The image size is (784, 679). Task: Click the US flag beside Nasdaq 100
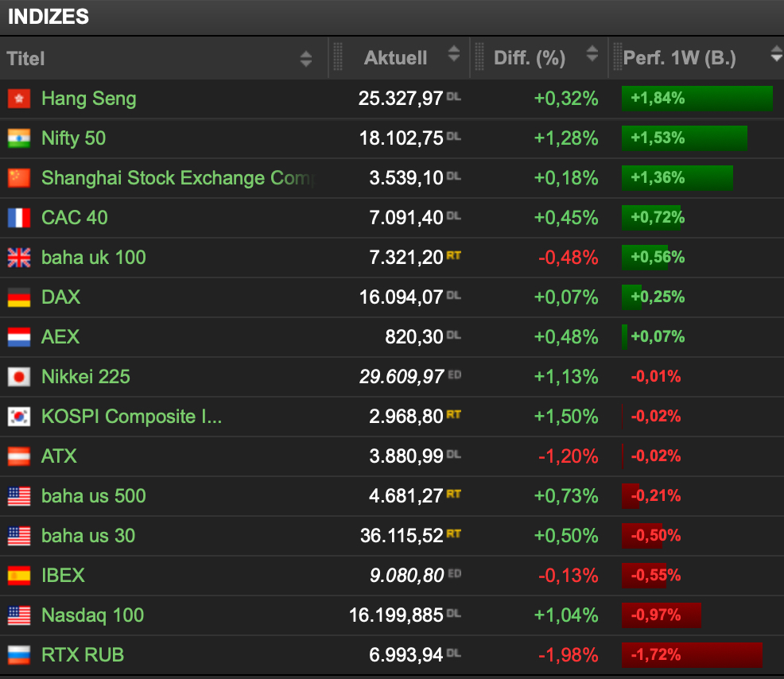19,615
